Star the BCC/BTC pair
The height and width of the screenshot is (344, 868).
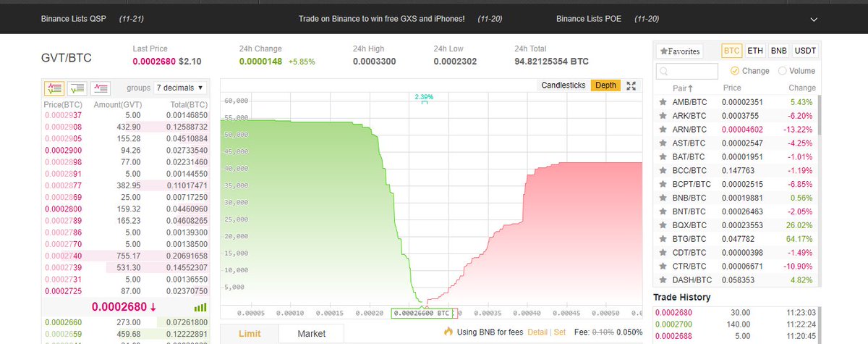coord(663,170)
